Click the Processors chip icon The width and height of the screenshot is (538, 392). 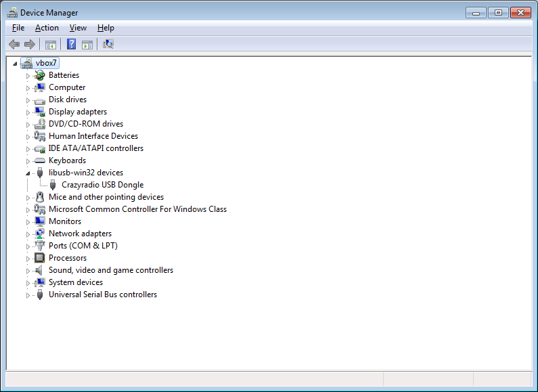click(x=40, y=258)
